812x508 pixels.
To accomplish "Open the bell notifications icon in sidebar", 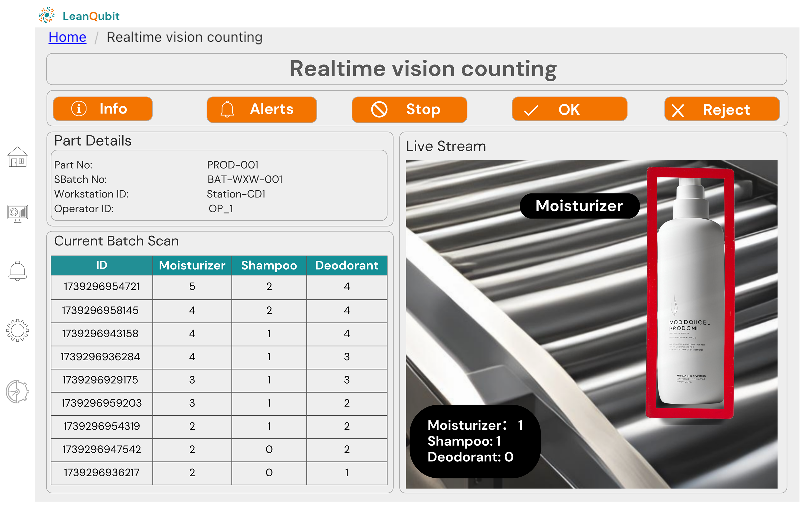I will point(17,271).
